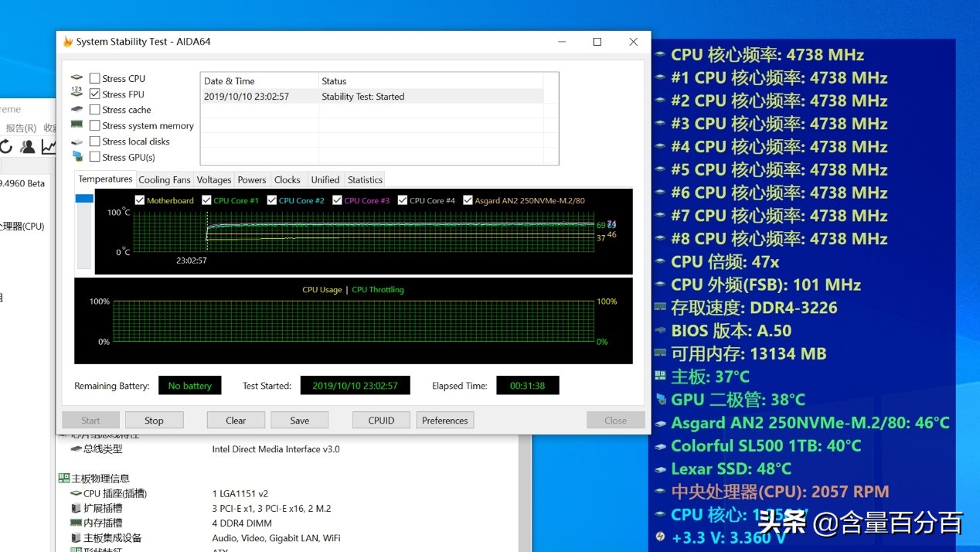Disable the CPU Core #3 graph checkbox
The height and width of the screenshot is (552, 980).
pyautogui.click(x=337, y=199)
